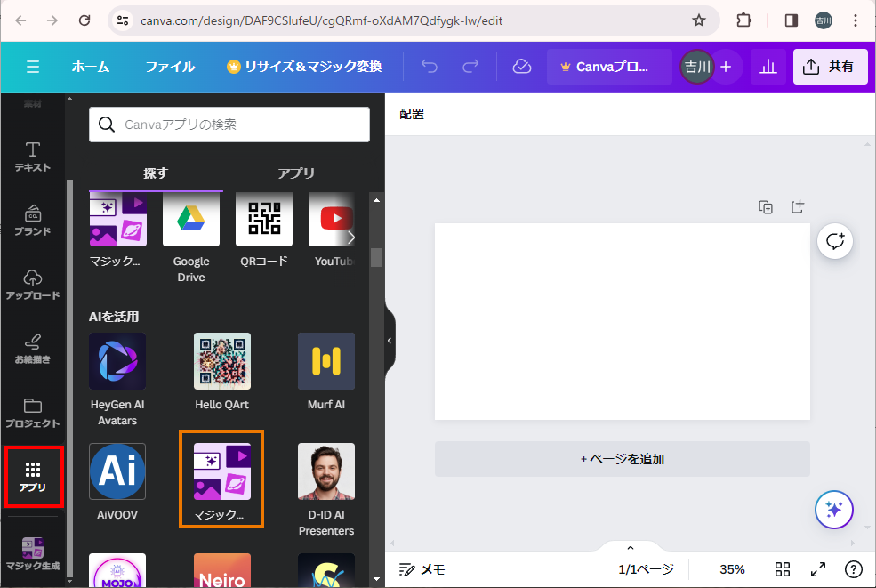Open the QRコード app

264,221
